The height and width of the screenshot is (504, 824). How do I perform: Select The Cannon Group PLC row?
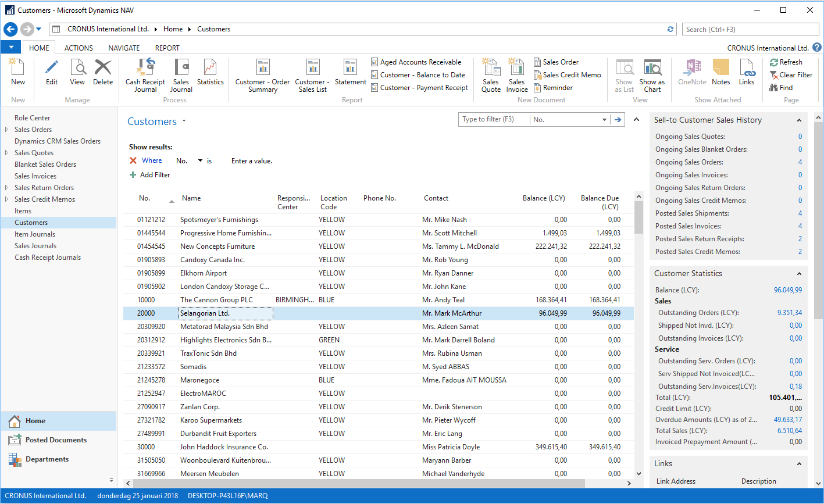pyautogui.click(x=378, y=300)
